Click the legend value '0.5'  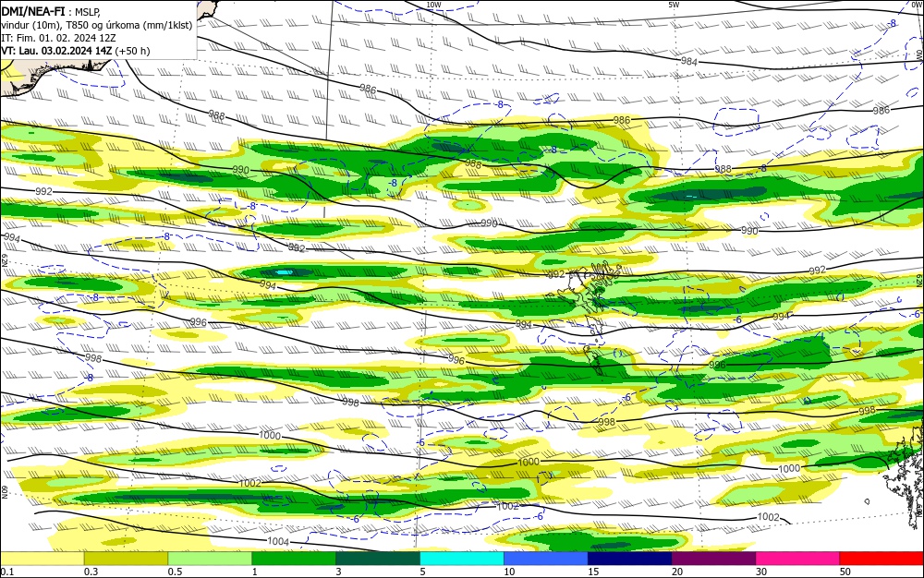coord(175,572)
